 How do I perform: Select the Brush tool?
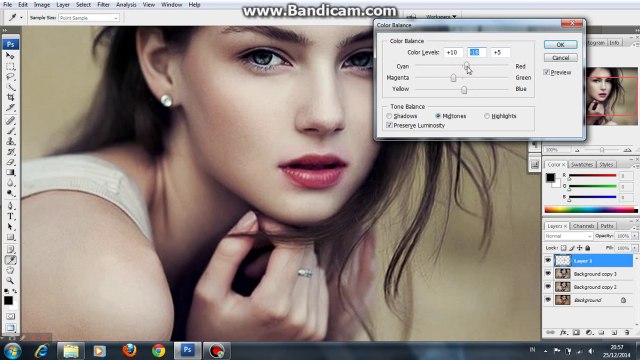pyautogui.click(x=10, y=131)
